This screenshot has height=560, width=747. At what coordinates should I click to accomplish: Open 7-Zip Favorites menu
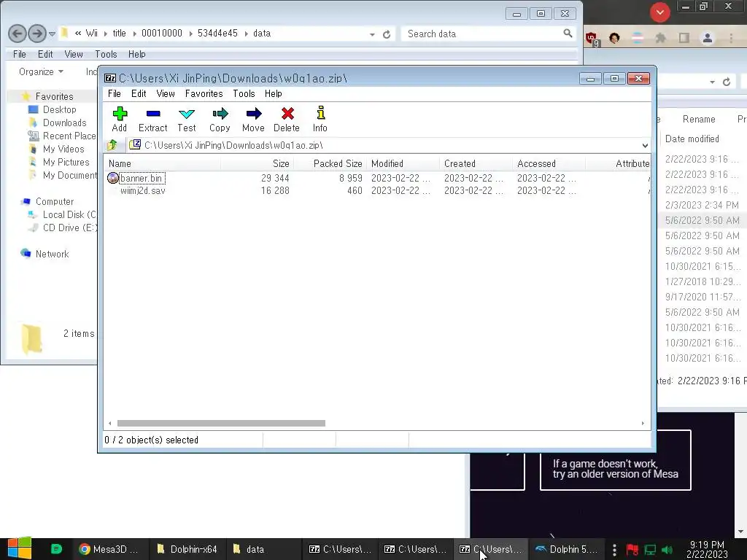pos(204,93)
